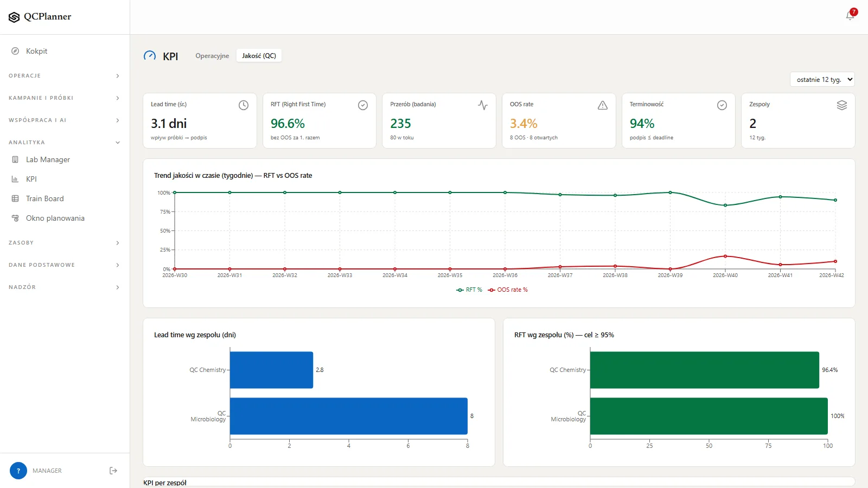The height and width of the screenshot is (488, 868).
Task: Open Okno planowania page
Action: pyautogui.click(x=65, y=218)
